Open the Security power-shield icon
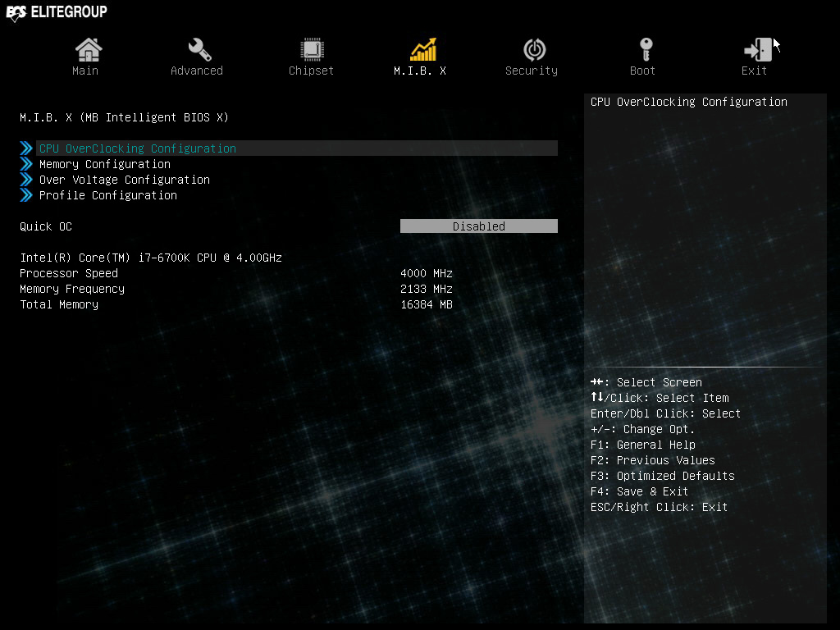 534,50
